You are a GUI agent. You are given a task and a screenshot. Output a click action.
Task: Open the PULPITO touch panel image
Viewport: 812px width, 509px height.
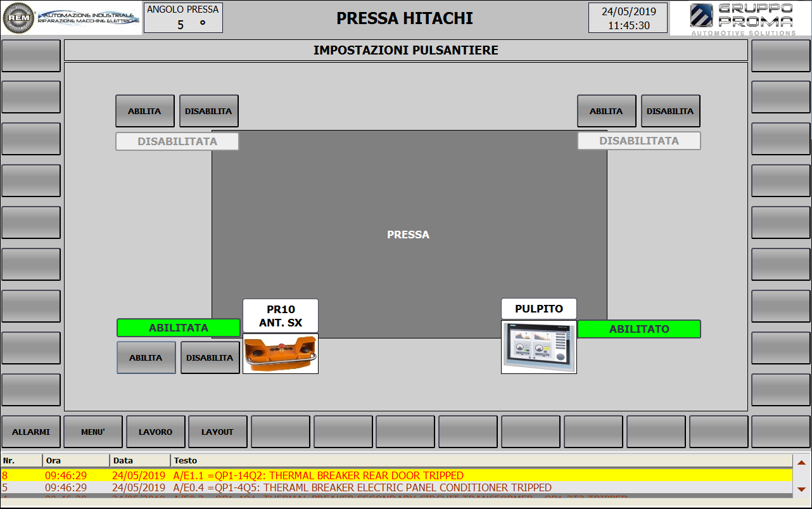point(539,347)
